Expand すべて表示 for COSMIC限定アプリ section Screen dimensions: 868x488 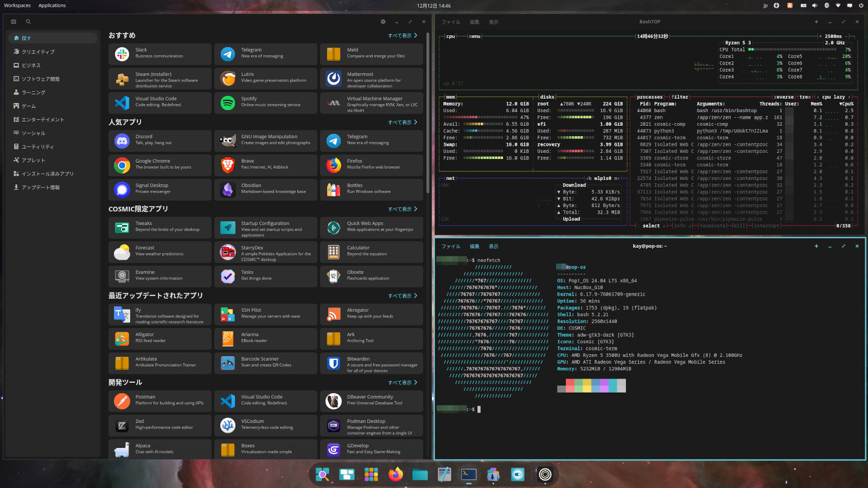(x=402, y=209)
